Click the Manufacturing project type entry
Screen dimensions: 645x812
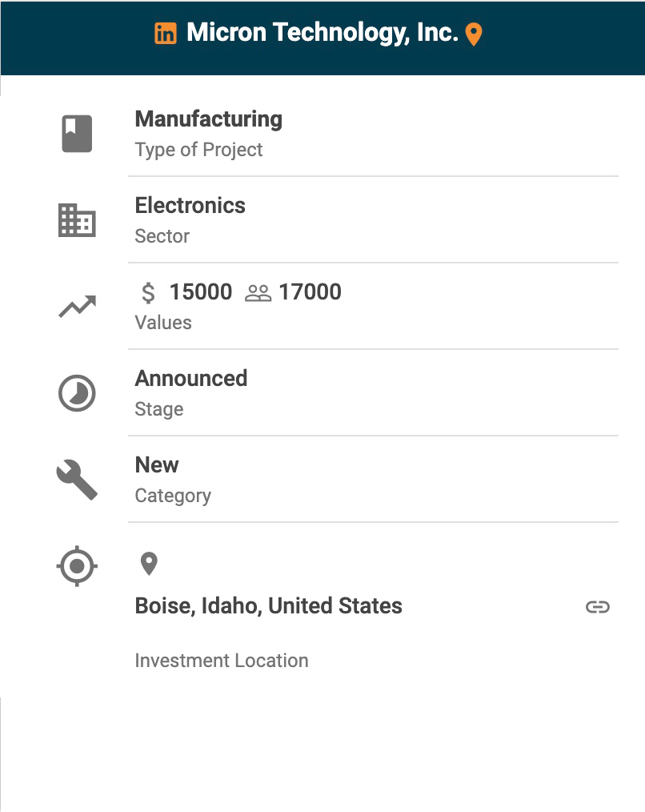208,119
